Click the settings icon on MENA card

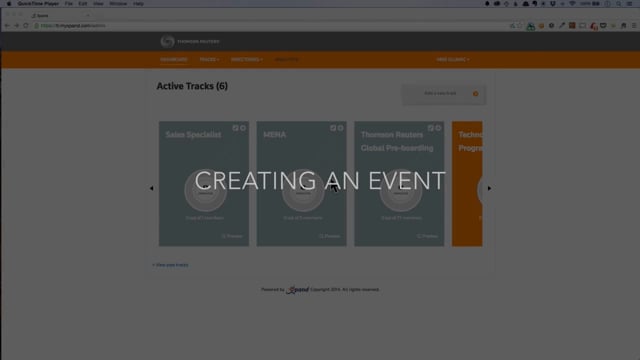[340, 128]
